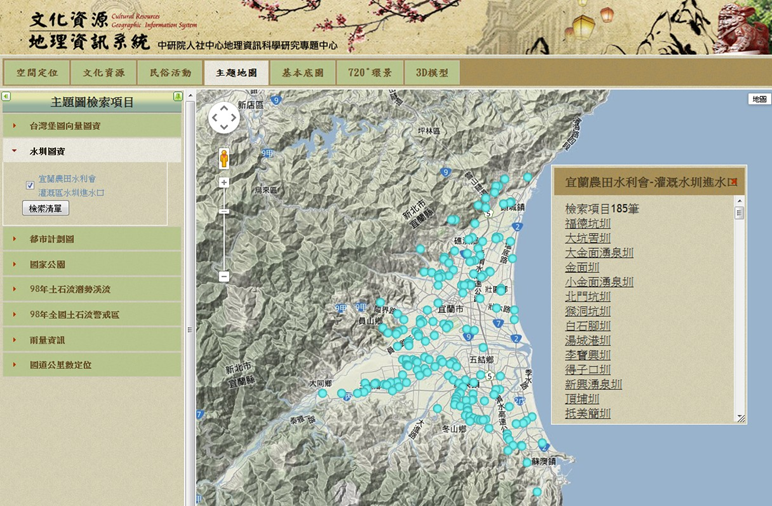The width and height of the screenshot is (772, 506).
Task: Collapse the 水圳圖資 section
Action: pos(47,151)
